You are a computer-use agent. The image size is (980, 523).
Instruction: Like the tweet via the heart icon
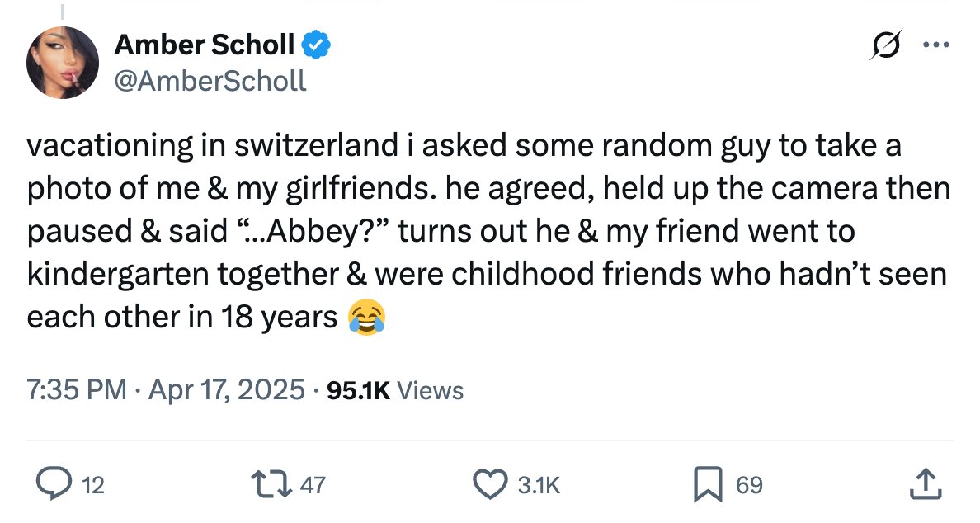pos(491,485)
